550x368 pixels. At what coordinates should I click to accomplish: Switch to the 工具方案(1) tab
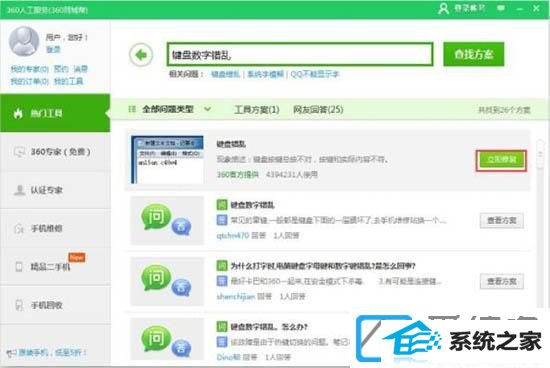[256, 109]
